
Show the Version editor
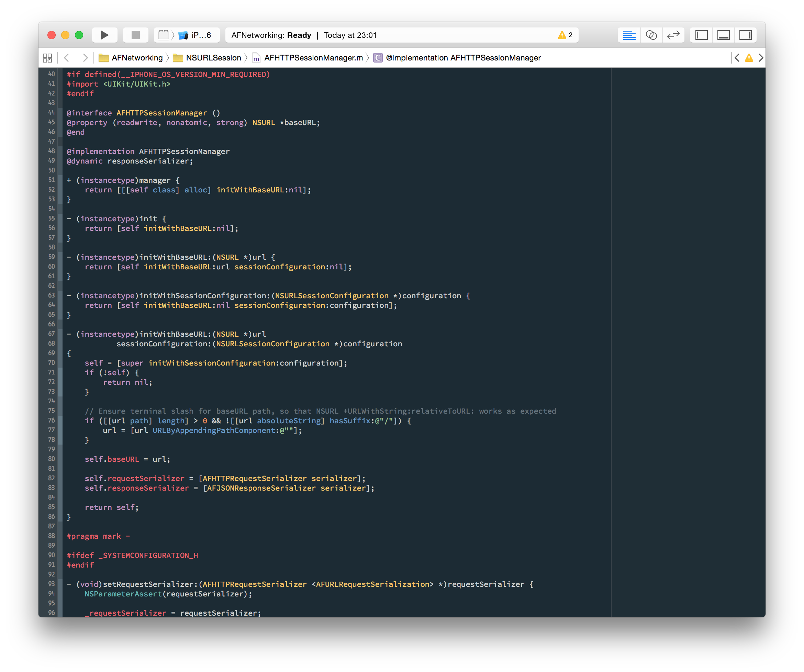673,35
